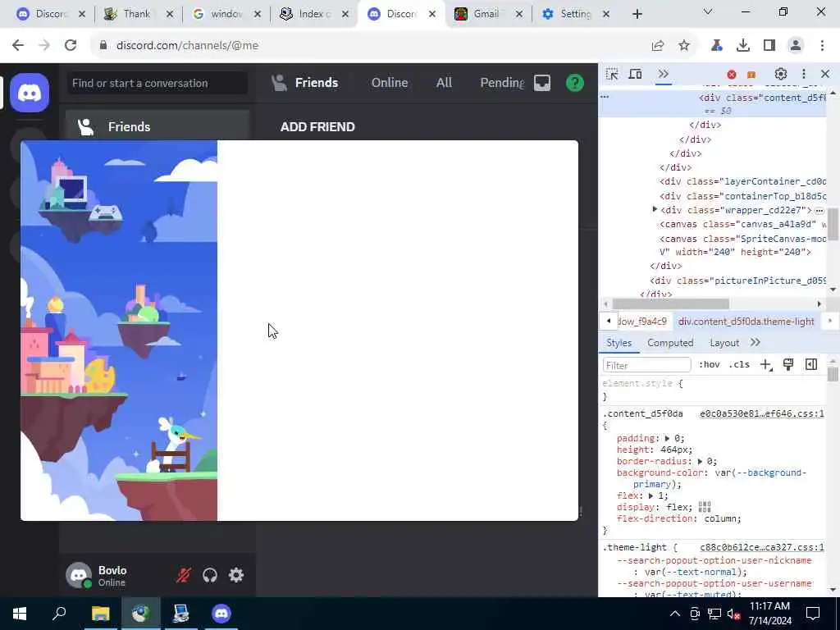The image size is (840, 630).
Task: Open Windows Start menu
Action: [20, 614]
